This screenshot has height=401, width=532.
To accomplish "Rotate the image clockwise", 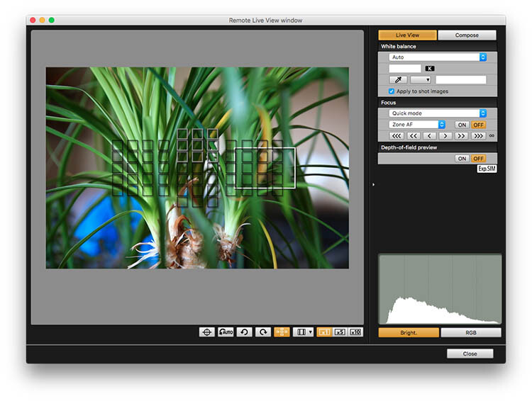I will coord(262,332).
